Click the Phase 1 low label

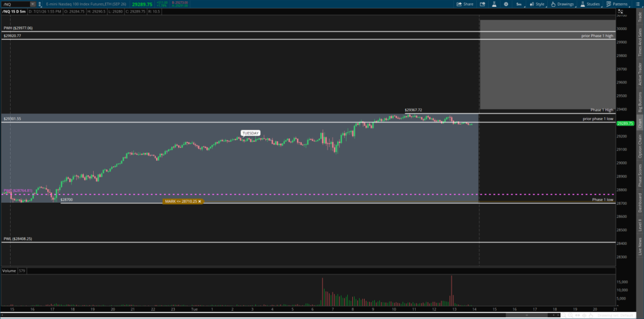pyautogui.click(x=602, y=200)
